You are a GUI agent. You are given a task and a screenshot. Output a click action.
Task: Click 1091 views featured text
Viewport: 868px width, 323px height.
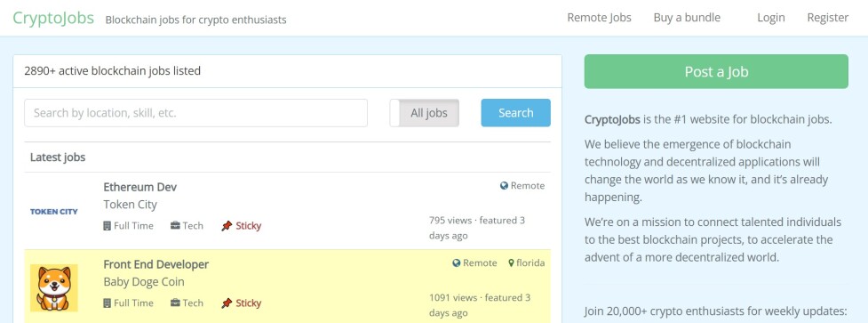tap(480, 305)
